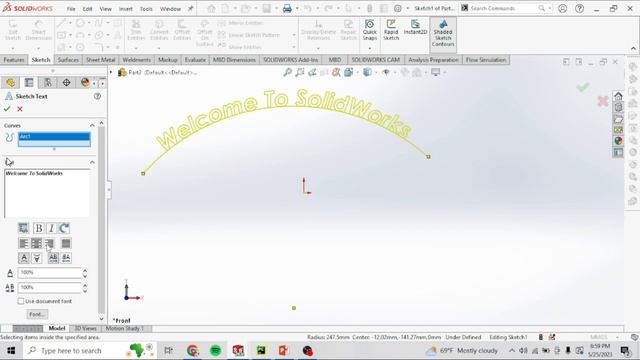Click the Print icon in title bar
This screenshot has width=640, height=360.
coord(287,8)
